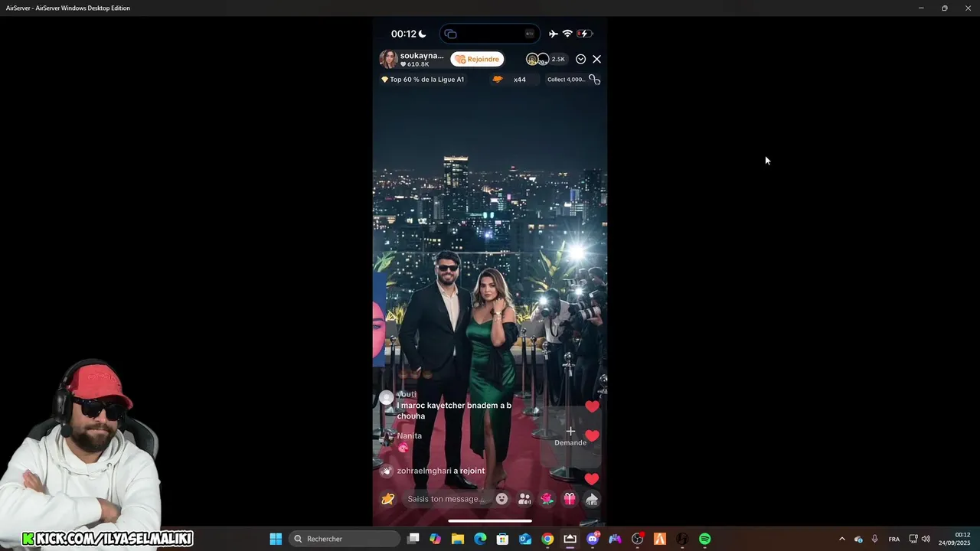
Task: Tap the Rejoindre button
Action: 477,59
